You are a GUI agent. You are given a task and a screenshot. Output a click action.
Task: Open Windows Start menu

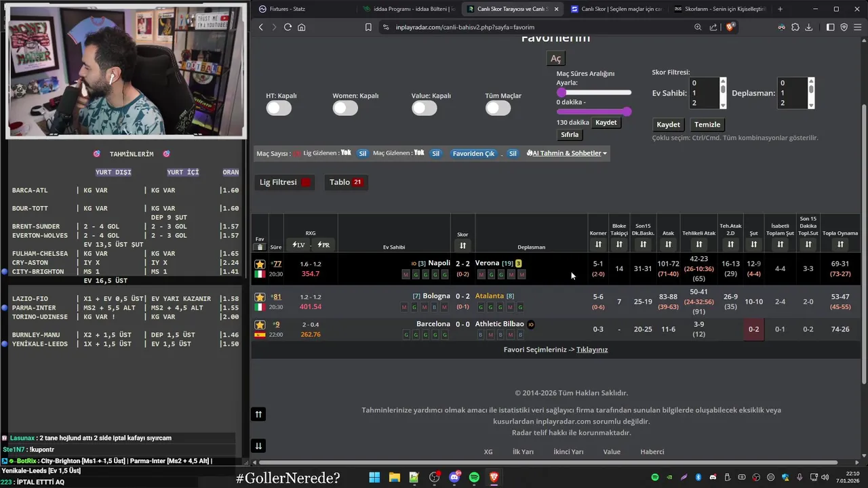(x=374, y=477)
